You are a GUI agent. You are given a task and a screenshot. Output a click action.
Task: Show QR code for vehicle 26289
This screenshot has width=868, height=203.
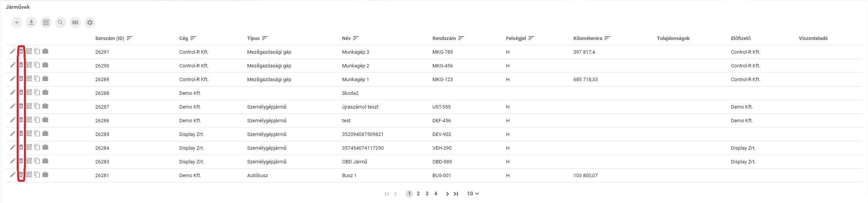[x=29, y=79]
